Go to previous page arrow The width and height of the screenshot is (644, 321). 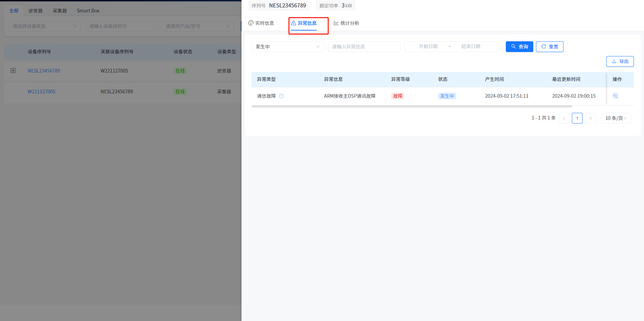coord(563,118)
